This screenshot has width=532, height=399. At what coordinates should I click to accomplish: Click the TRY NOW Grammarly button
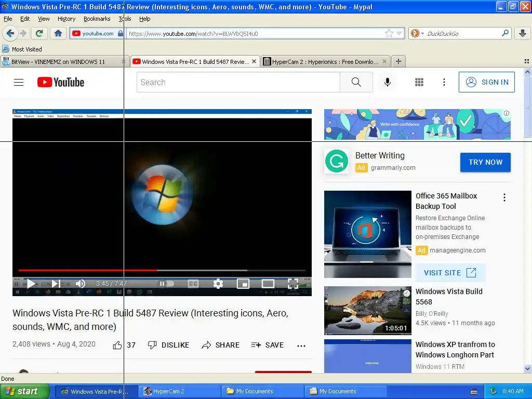pyautogui.click(x=486, y=162)
